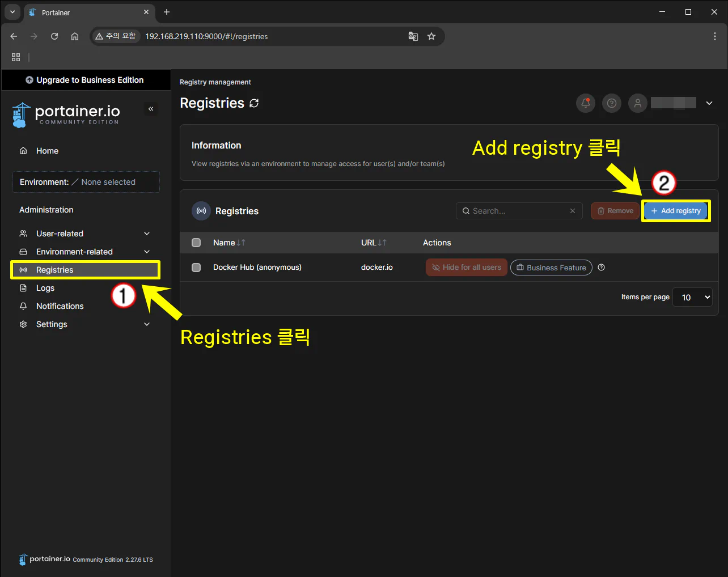Click the browser back arrow
The image size is (728, 577).
[14, 36]
